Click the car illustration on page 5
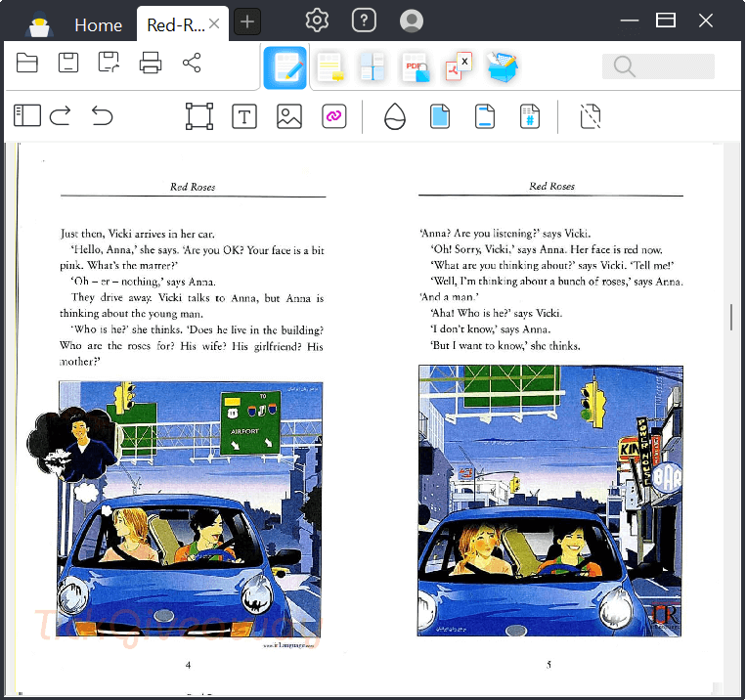 [x=550, y=501]
